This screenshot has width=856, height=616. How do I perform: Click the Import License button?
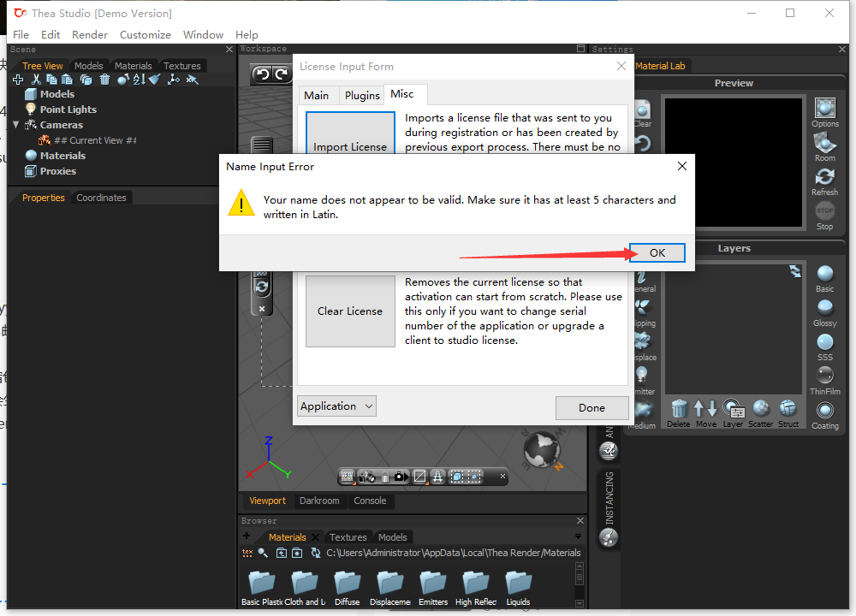[x=350, y=133]
